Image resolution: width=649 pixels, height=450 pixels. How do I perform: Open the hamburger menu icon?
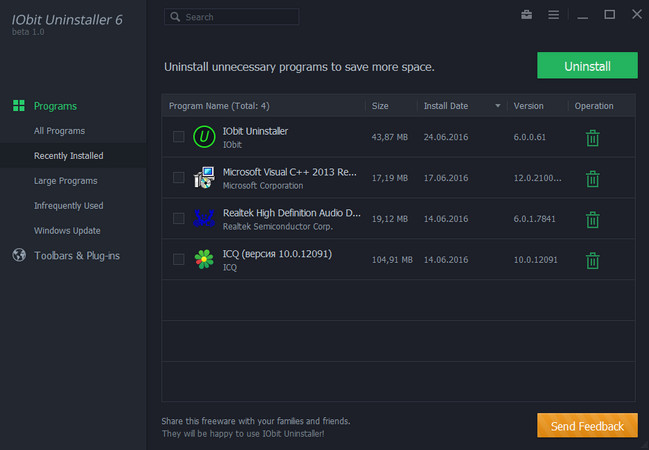point(553,15)
